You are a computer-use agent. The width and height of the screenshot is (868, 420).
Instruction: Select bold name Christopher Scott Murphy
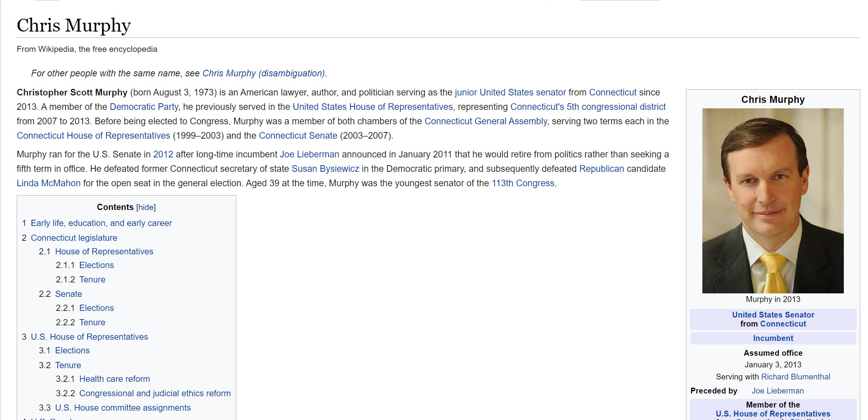[72, 92]
